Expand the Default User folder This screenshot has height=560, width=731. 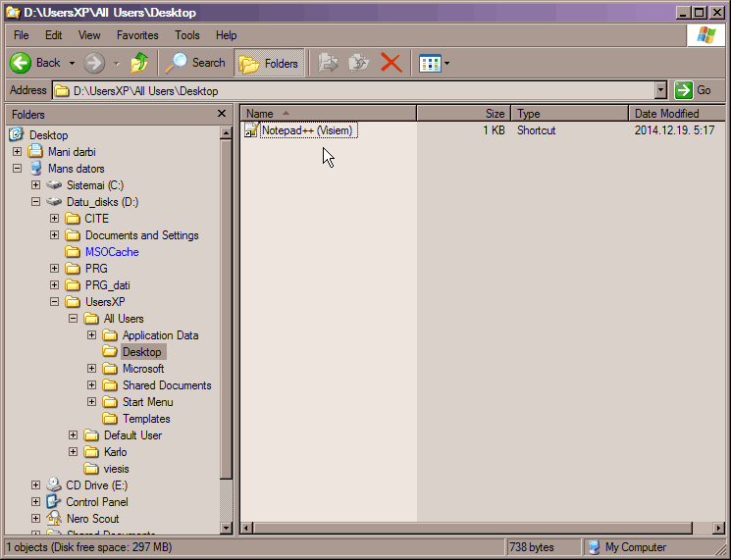coord(74,435)
